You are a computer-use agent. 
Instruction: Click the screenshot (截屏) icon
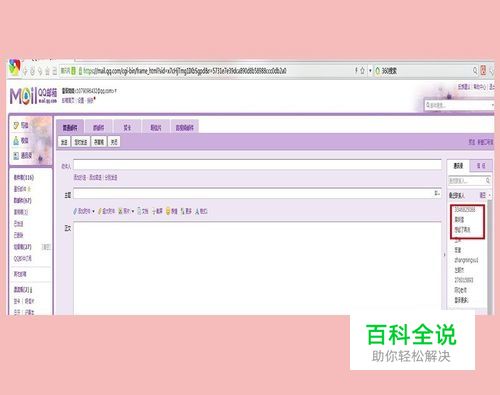tap(154, 211)
